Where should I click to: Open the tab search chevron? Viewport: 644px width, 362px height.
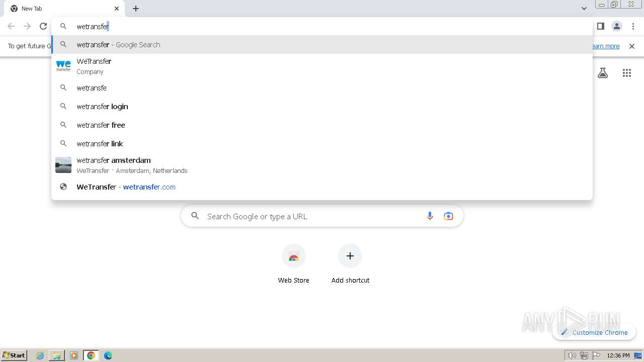(584, 9)
